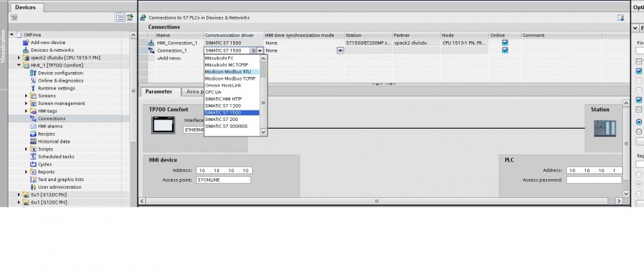Expand the HMI tags folder arrow
The height and width of the screenshot is (272, 644).
[x=27, y=110]
